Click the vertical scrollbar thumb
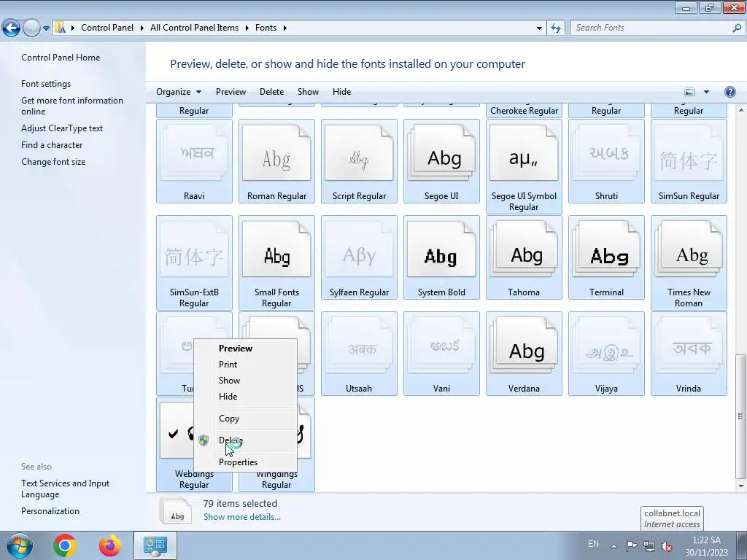The height and width of the screenshot is (560, 747). pos(740,417)
